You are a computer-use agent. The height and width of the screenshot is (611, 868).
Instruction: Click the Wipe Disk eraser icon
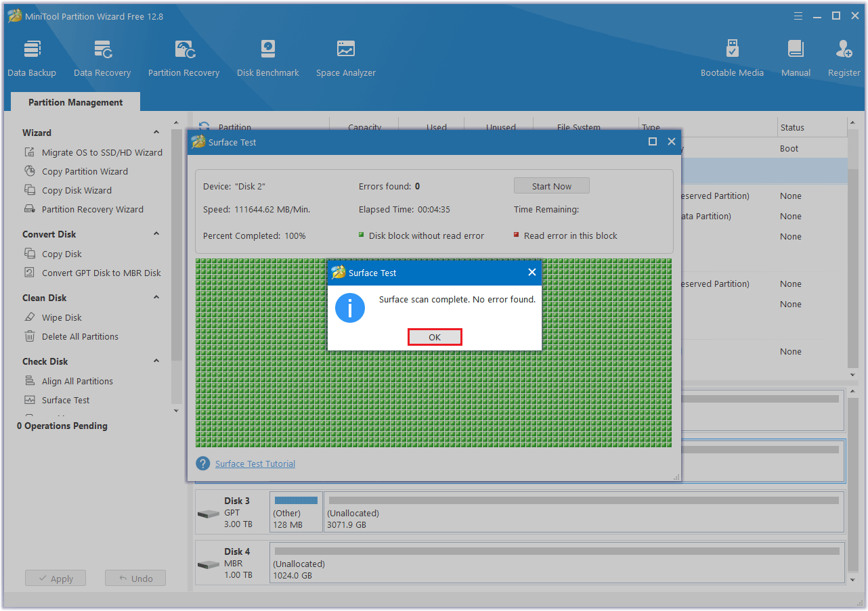tap(30, 317)
